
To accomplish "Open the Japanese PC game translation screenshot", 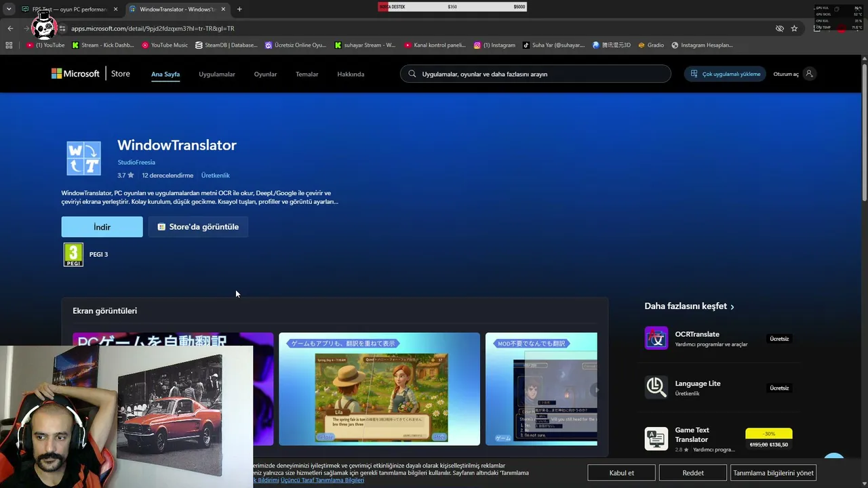I will pyautogui.click(x=173, y=389).
